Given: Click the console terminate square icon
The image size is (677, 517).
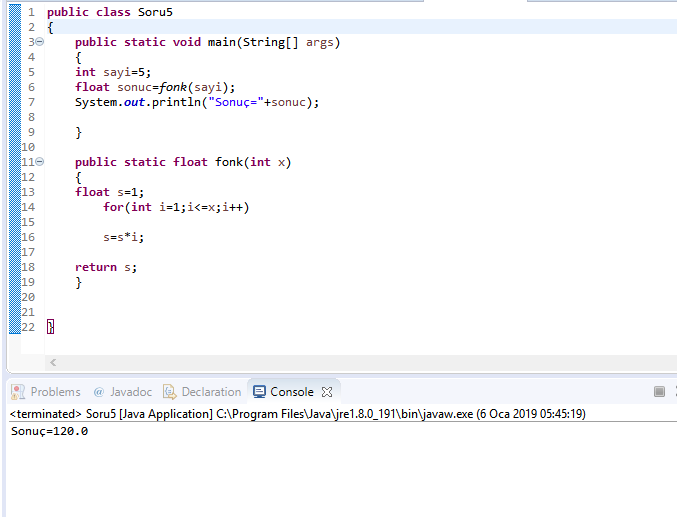Looking at the screenshot, I should (659, 391).
